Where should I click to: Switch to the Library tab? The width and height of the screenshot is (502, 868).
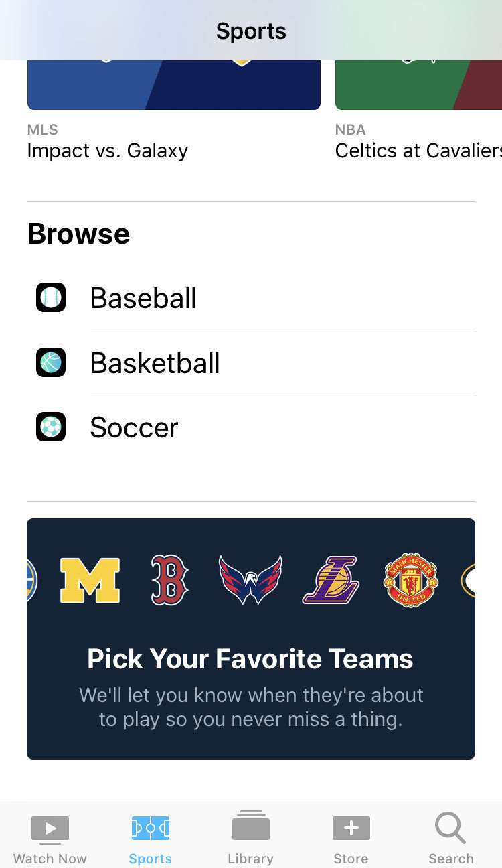[x=250, y=839]
